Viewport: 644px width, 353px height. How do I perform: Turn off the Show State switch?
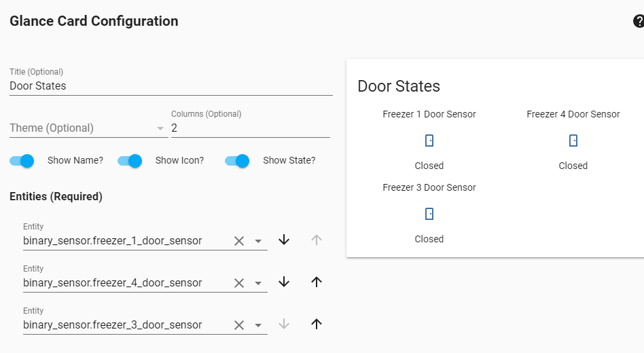[x=238, y=161]
